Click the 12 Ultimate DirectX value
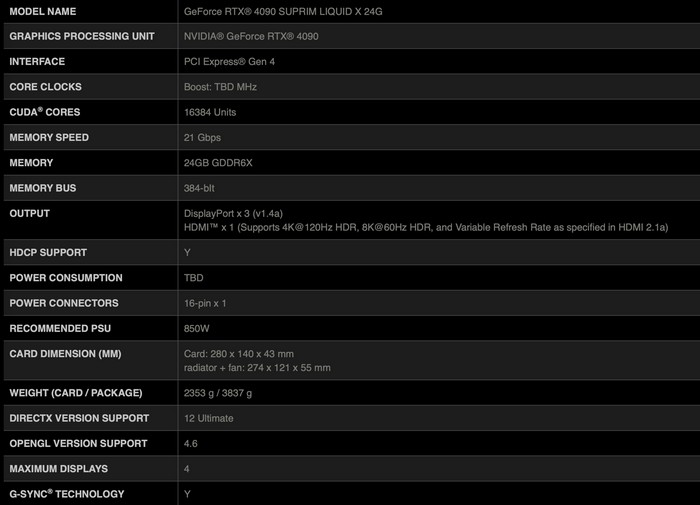Image resolution: width=700 pixels, height=505 pixels. pos(209,418)
